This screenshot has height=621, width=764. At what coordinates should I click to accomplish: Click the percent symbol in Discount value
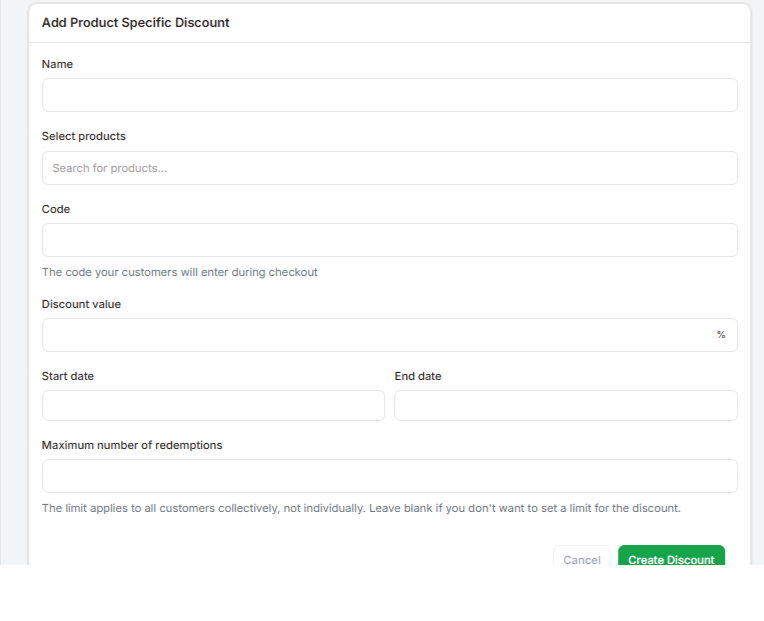[721, 335]
